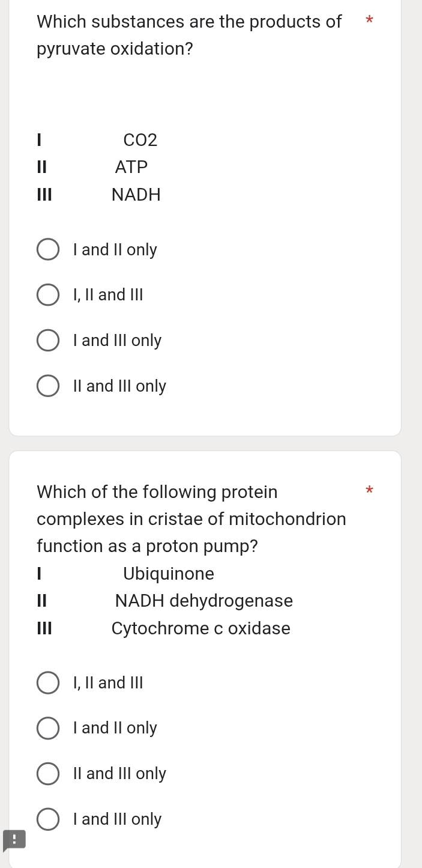Select "I and III only" for proton pump question
Viewport: 422px width, 868px height.
(x=48, y=819)
